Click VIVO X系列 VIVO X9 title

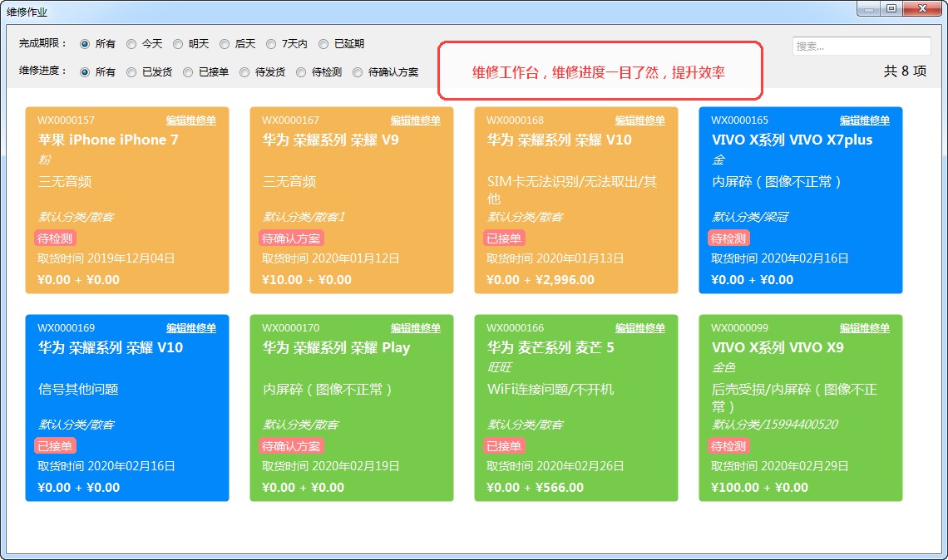[x=778, y=348]
